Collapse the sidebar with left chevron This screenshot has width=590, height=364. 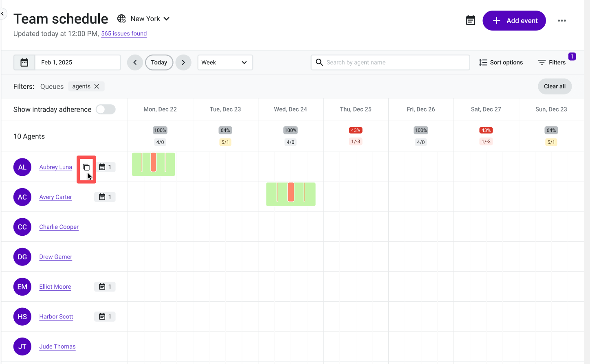tap(2, 13)
